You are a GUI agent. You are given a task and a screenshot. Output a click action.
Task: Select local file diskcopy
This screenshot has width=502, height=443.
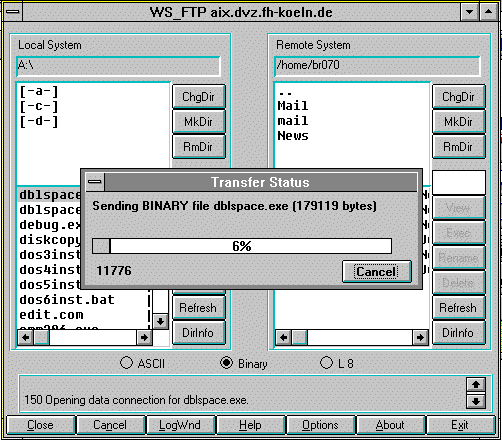[50, 240]
